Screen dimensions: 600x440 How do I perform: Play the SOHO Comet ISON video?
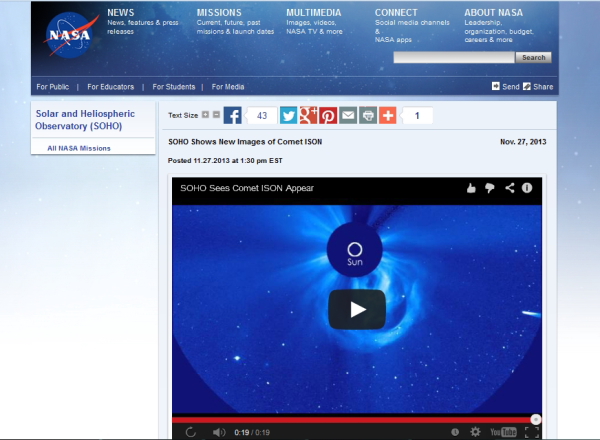click(356, 309)
